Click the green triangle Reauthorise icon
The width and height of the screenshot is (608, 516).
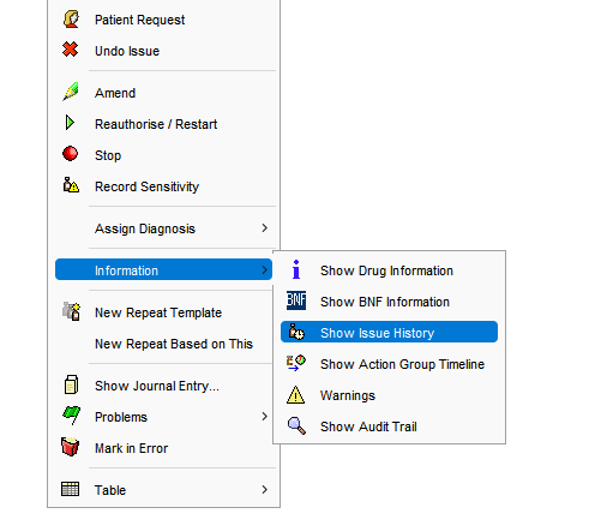click(70, 123)
